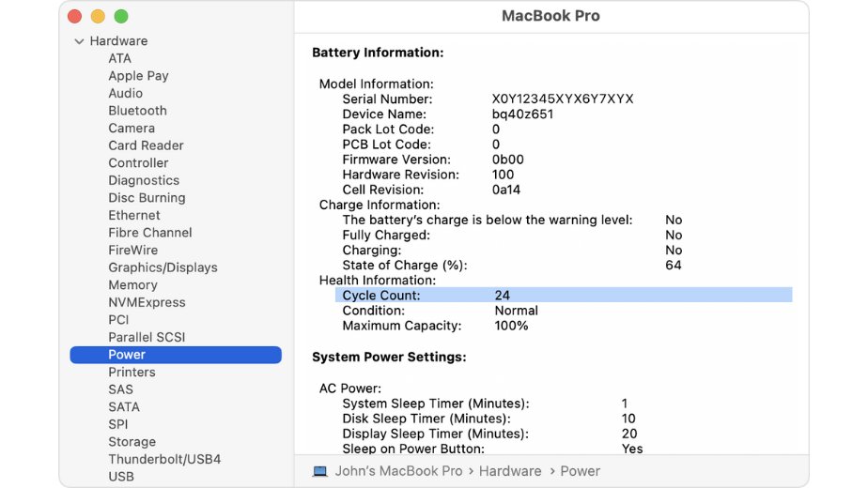
Task: Select Memory in the sidebar list
Action: click(x=132, y=285)
